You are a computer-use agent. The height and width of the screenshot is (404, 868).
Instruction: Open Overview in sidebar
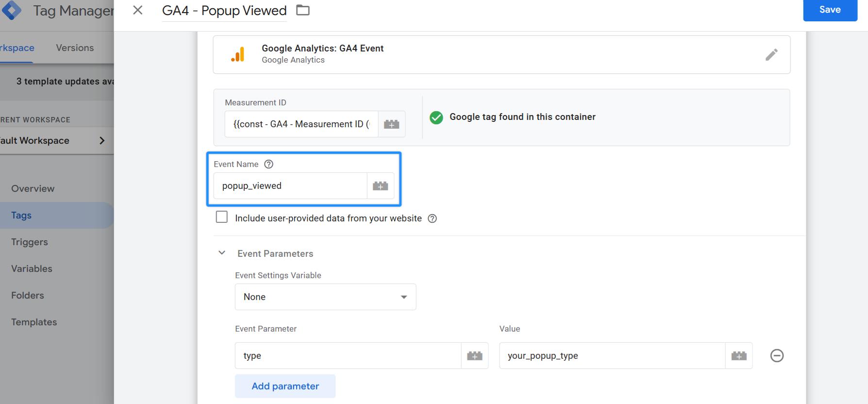[x=33, y=188]
